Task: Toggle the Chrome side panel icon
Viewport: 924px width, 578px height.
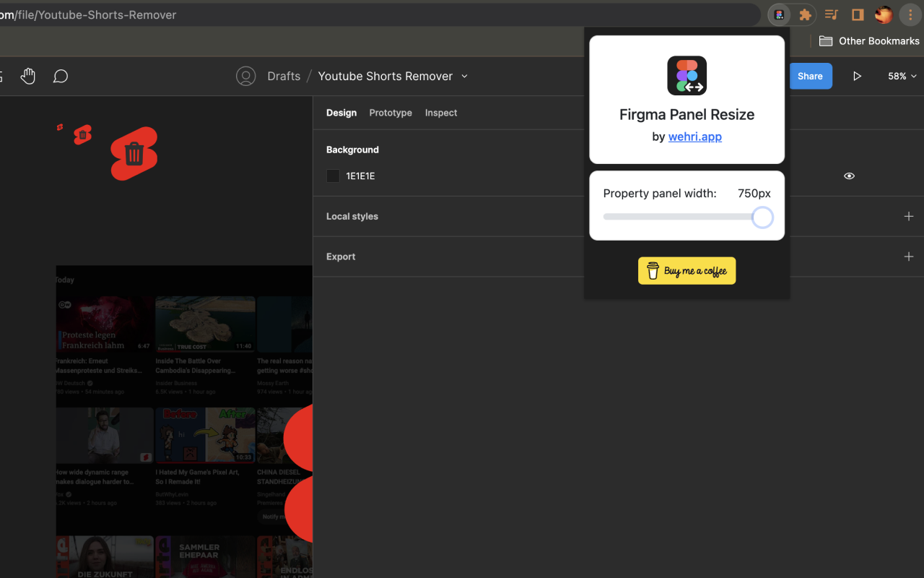Action: [x=858, y=14]
